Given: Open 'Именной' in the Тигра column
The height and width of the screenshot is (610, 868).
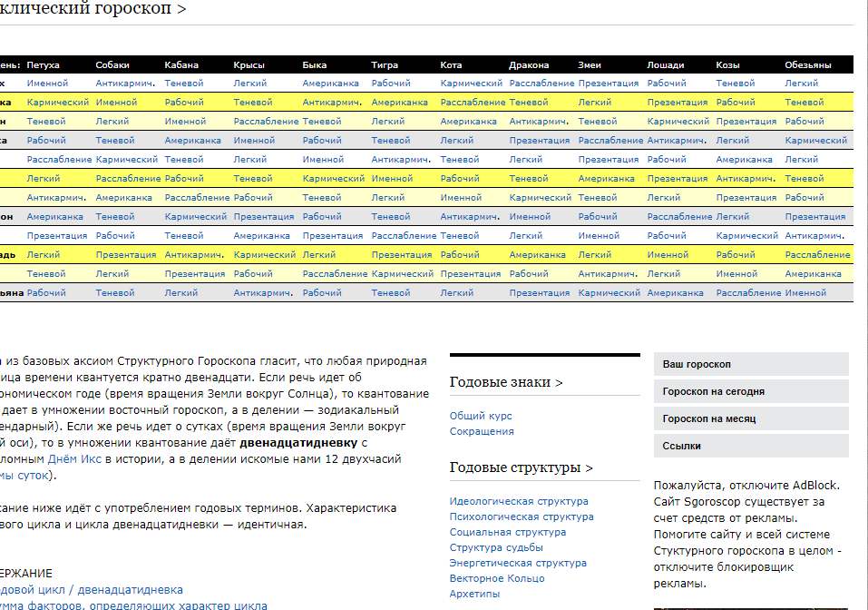Looking at the screenshot, I should [x=392, y=179].
